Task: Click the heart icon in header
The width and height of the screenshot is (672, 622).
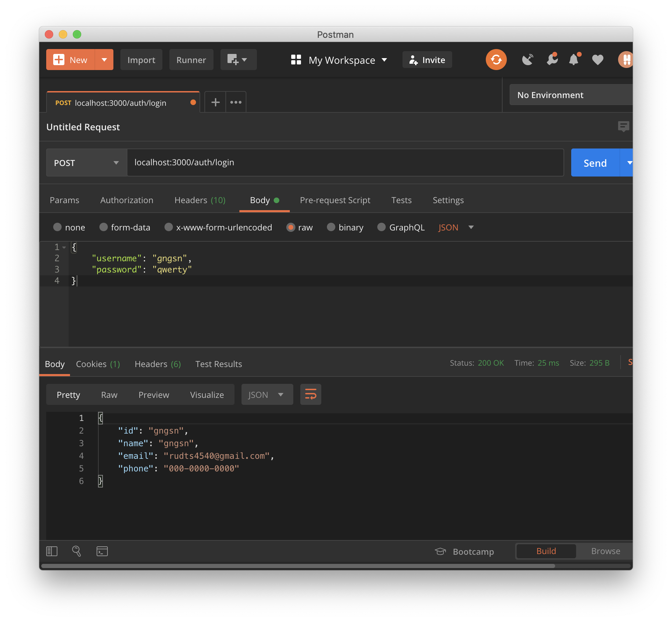Action: click(597, 60)
